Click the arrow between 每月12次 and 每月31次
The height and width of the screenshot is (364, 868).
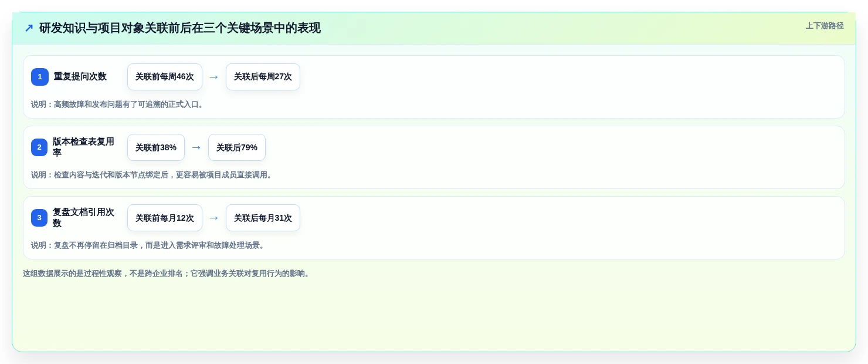[x=214, y=218]
